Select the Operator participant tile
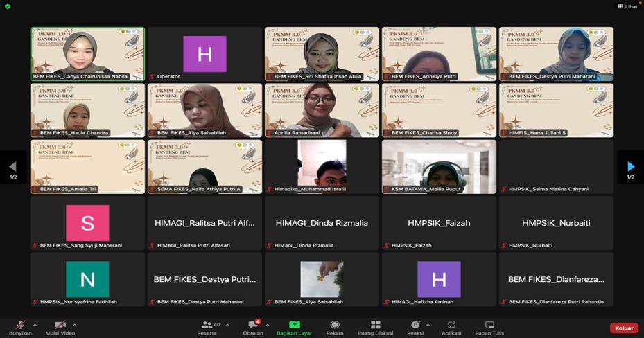Viewport: 644px width, 338px height. pos(204,54)
